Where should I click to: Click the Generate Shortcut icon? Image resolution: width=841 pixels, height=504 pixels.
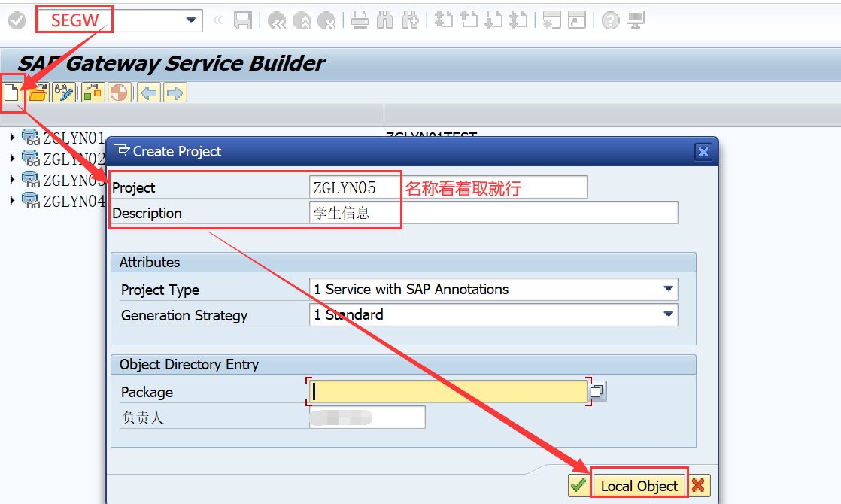576,20
